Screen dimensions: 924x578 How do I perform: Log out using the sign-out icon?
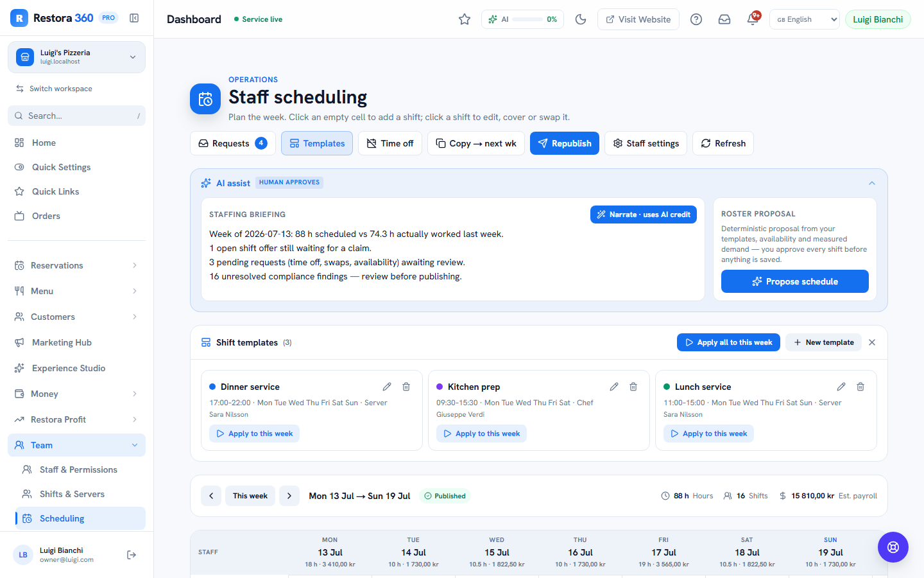[x=132, y=555]
